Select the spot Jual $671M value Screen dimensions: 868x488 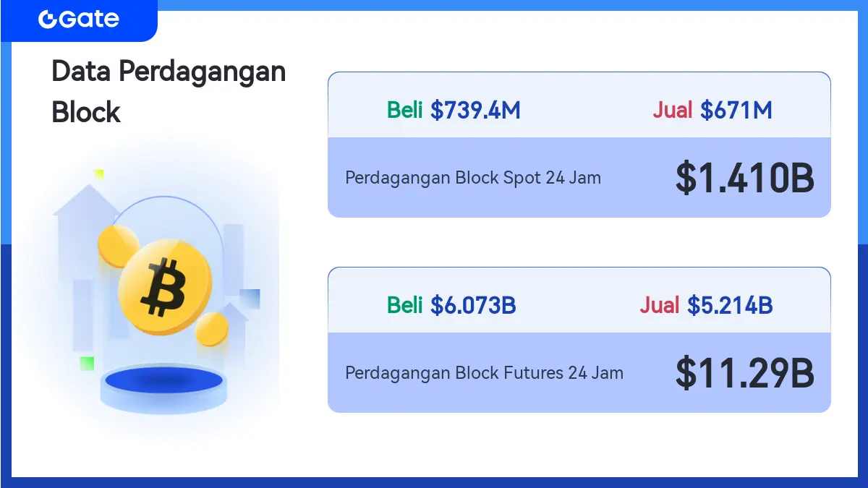[x=712, y=110]
